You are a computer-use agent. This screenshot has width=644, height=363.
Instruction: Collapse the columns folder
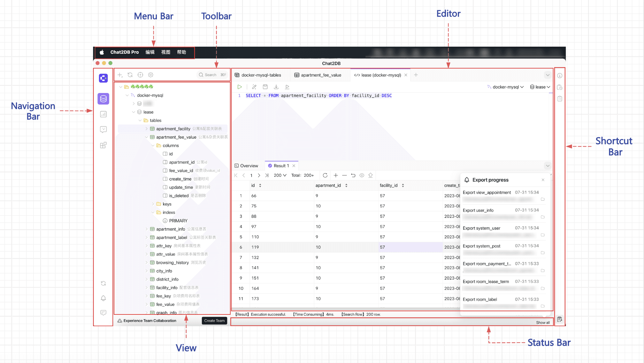click(x=153, y=145)
